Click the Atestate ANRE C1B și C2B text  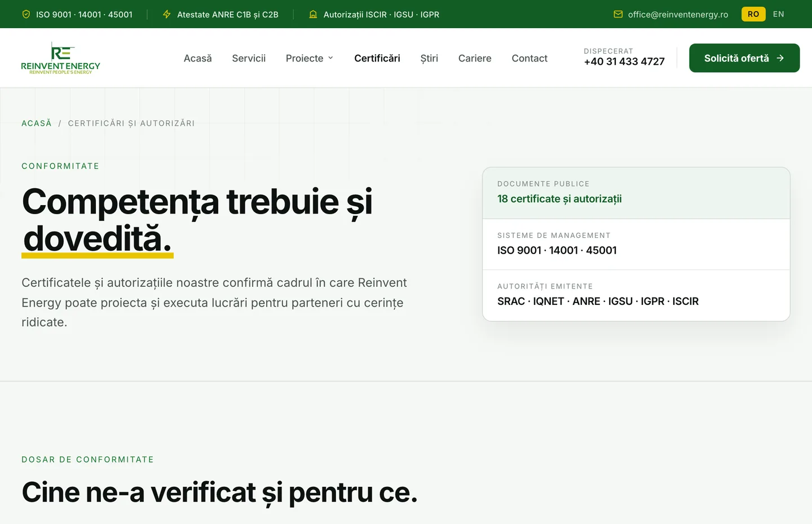228,15
